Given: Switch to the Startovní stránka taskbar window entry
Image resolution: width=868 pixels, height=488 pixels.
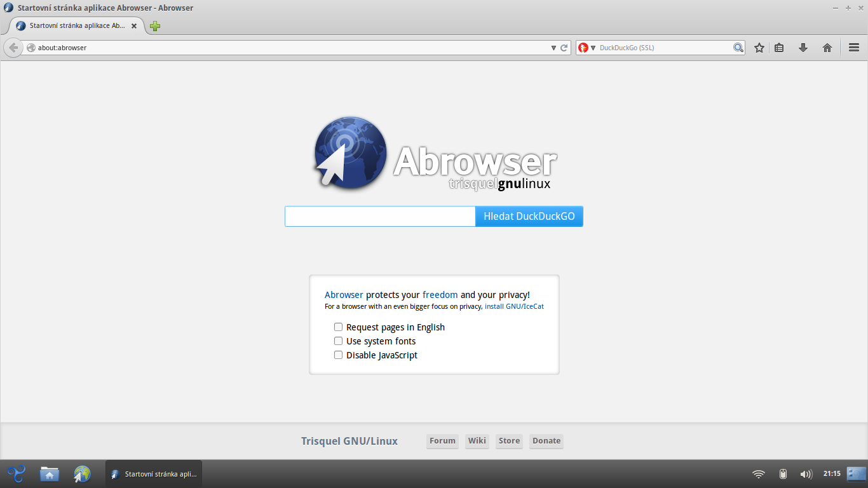Looking at the screenshot, I should (x=154, y=474).
